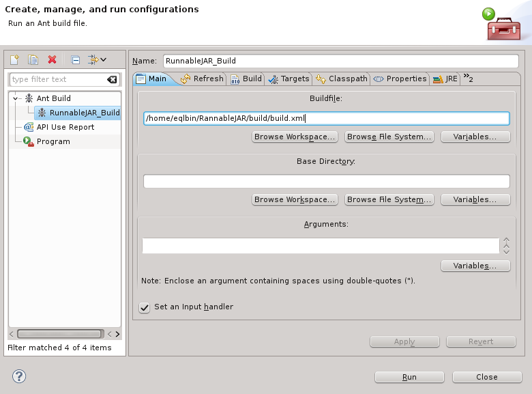Select RunnableJAR_Build in the configuration tree

click(84, 113)
